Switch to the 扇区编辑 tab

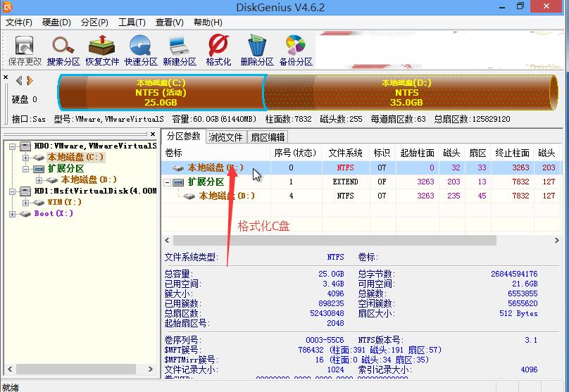click(268, 137)
